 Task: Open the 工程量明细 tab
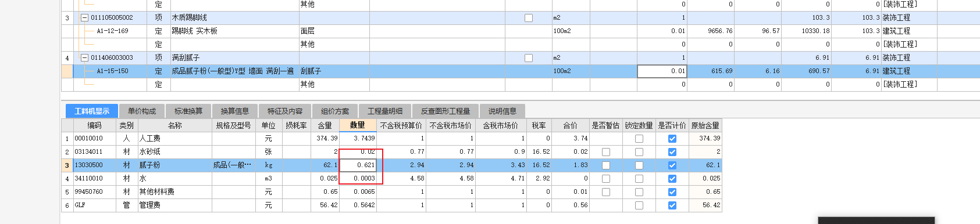pos(385,111)
